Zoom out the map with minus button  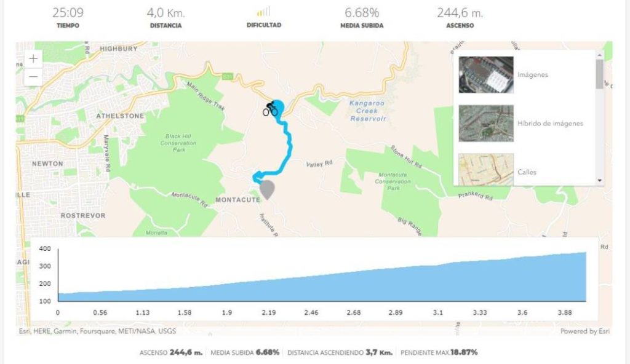pos(33,77)
